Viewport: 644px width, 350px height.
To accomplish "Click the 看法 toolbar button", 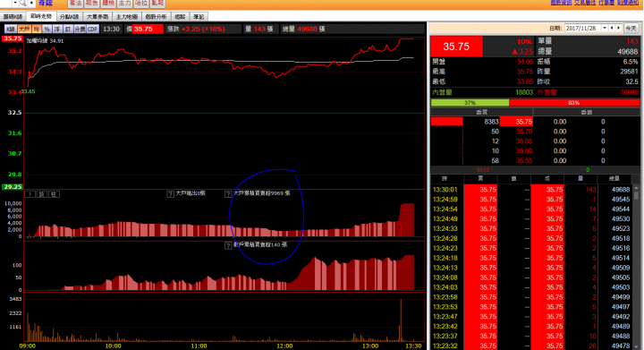I will (x=75, y=4).
